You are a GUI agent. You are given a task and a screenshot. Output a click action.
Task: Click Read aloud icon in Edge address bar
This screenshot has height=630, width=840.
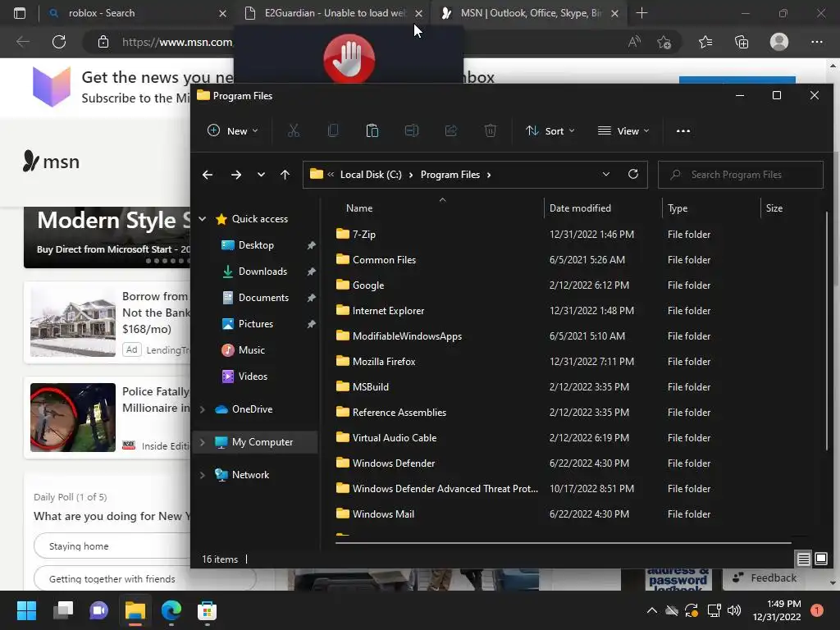634,42
